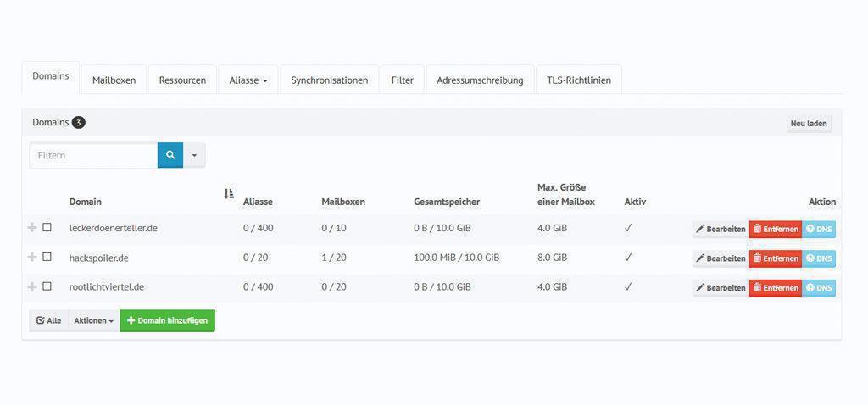The width and height of the screenshot is (868, 405).
Task: Go to the TLS-Richtlinien tab
Action: click(579, 80)
